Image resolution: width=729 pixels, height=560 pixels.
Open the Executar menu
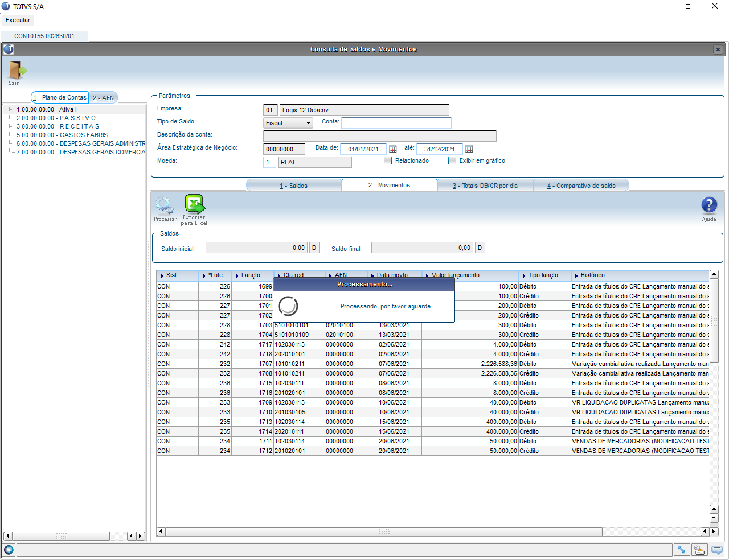click(x=18, y=20)
